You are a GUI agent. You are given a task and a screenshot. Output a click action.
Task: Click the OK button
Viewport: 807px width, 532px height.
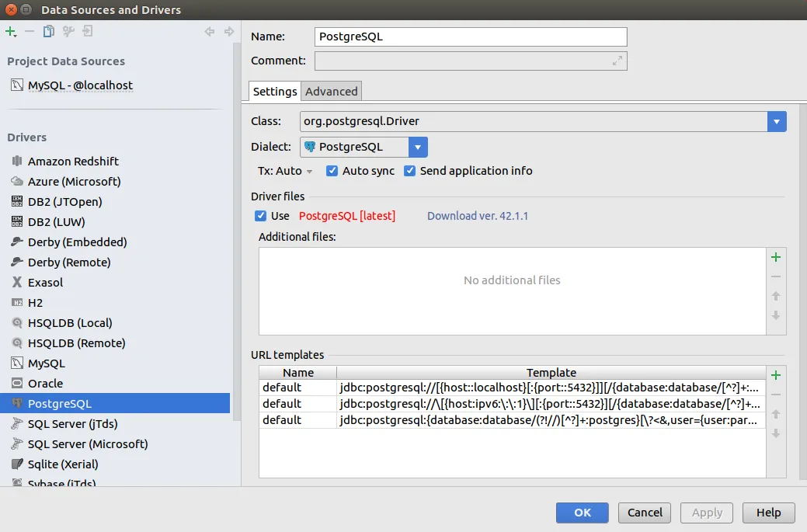(x=582, y=513)
